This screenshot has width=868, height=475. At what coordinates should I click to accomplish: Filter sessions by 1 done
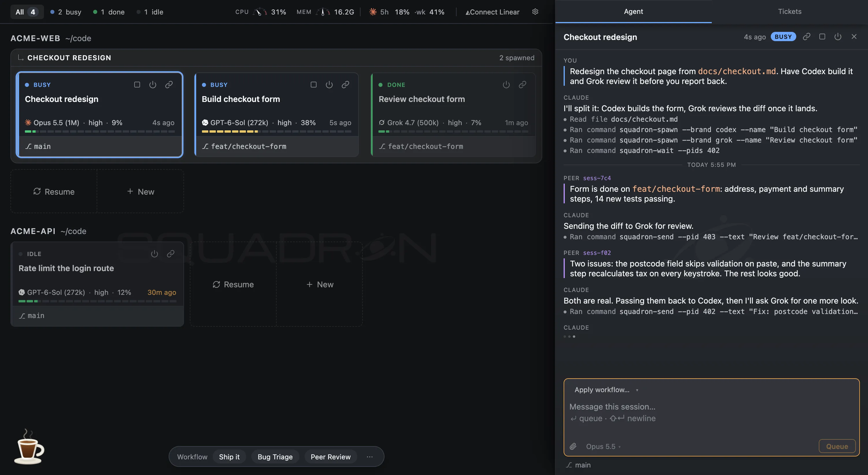pyautogui.click(x=109, y=12)
